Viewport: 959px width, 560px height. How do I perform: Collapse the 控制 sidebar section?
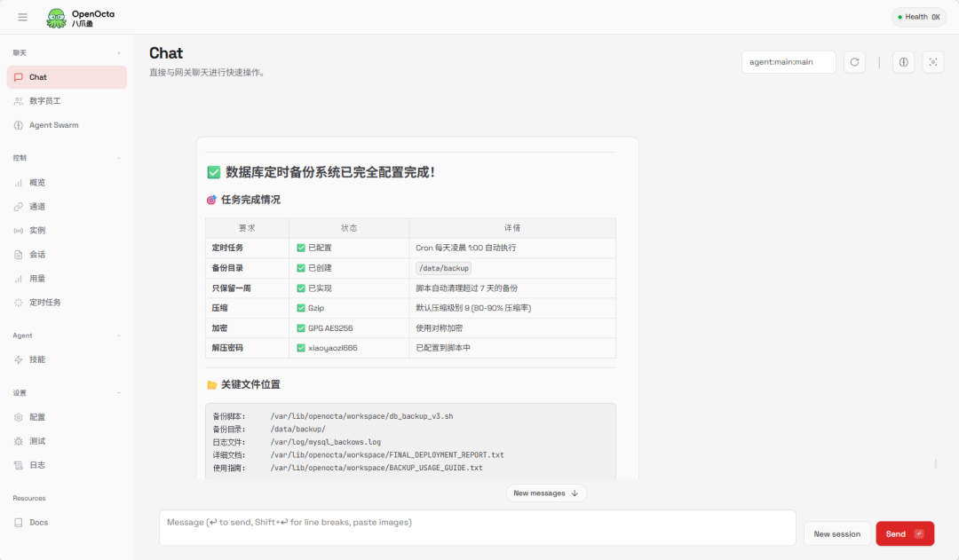[119, 158]
